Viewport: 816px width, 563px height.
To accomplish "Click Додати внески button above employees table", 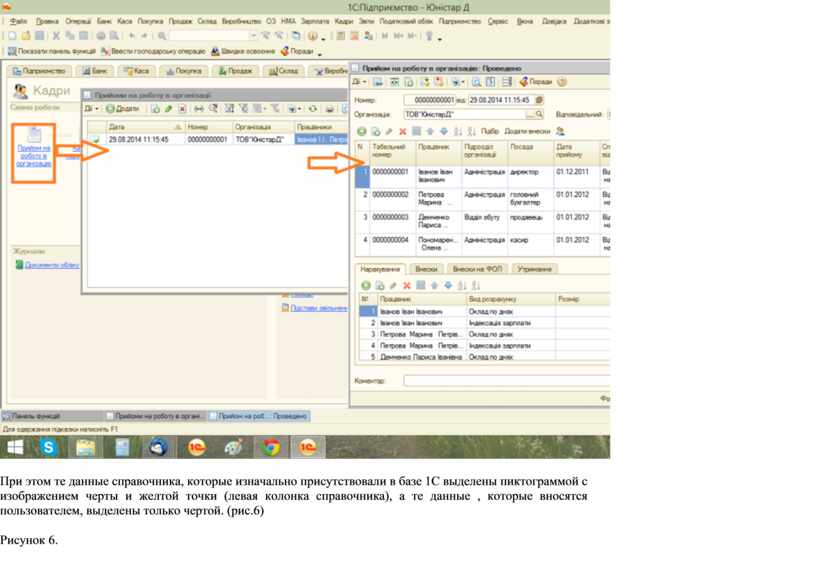I will (x=527, y=132).
